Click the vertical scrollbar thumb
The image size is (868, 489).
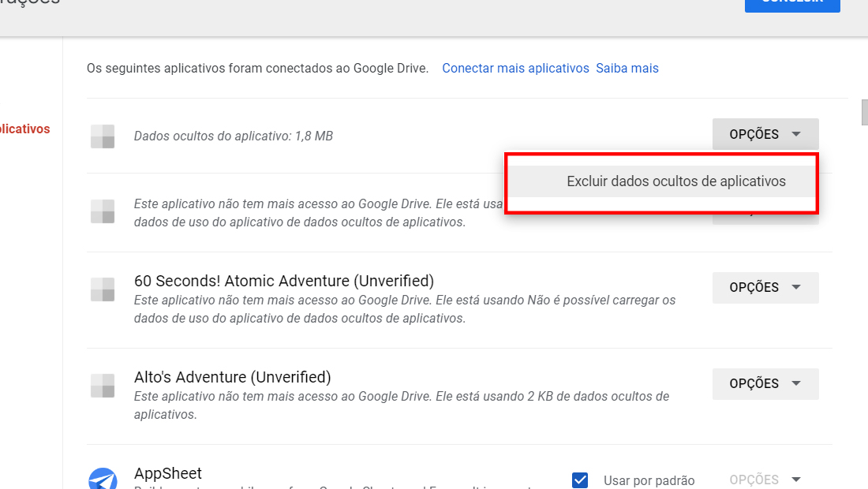pos(865,112)
